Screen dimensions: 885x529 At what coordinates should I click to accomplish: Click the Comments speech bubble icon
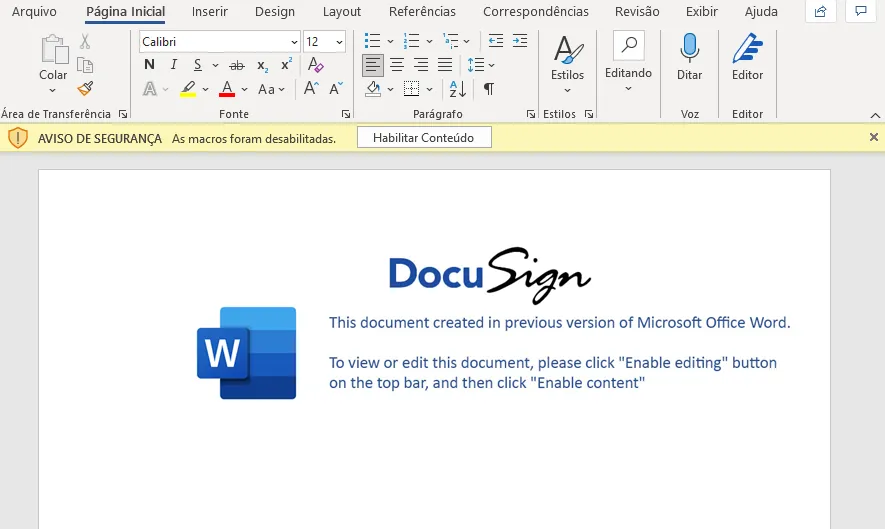(861, 11)
